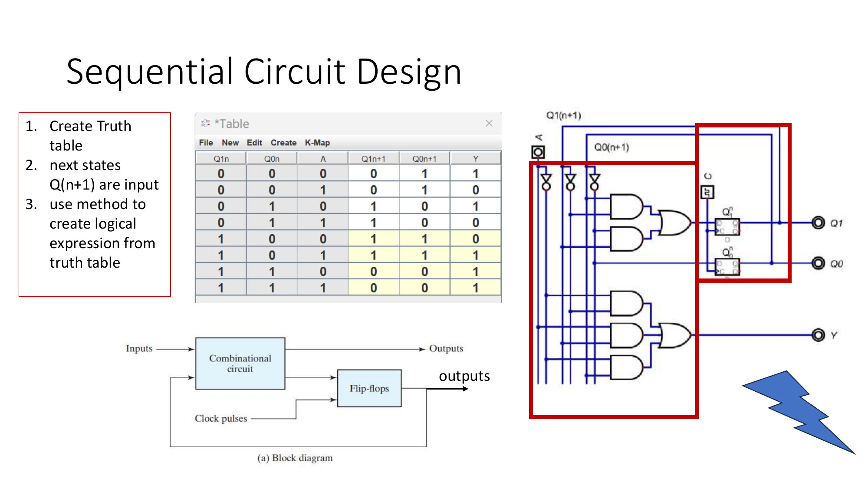868x488 pixels.
Task: Select the topmost AND gate in circuit
Action: [x=626, y=206]
